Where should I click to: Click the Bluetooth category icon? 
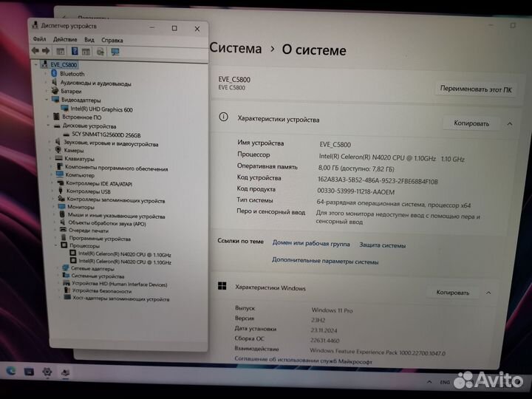pos(54,73)
